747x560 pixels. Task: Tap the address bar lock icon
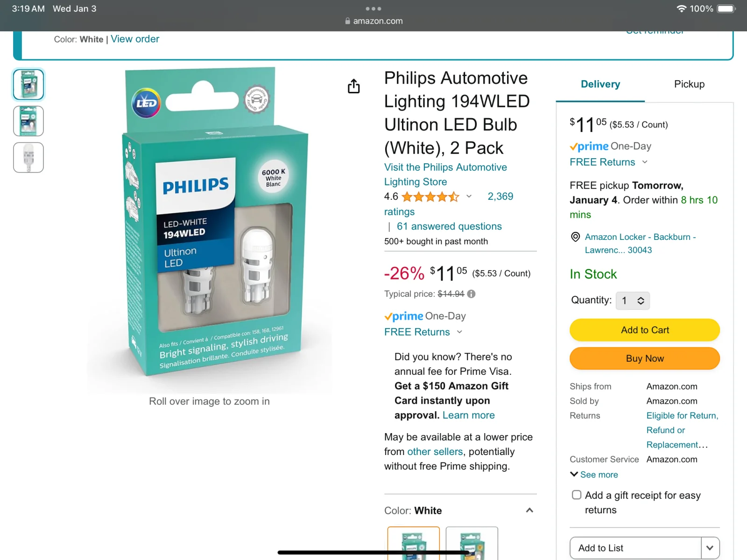click(347, 21)
